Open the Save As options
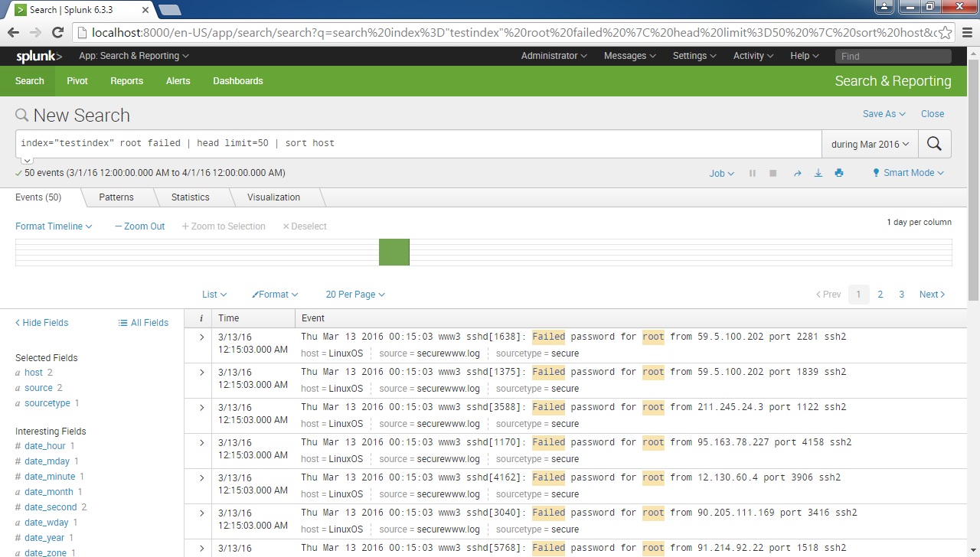Screen dimensions: 980x557 point(884,113)
